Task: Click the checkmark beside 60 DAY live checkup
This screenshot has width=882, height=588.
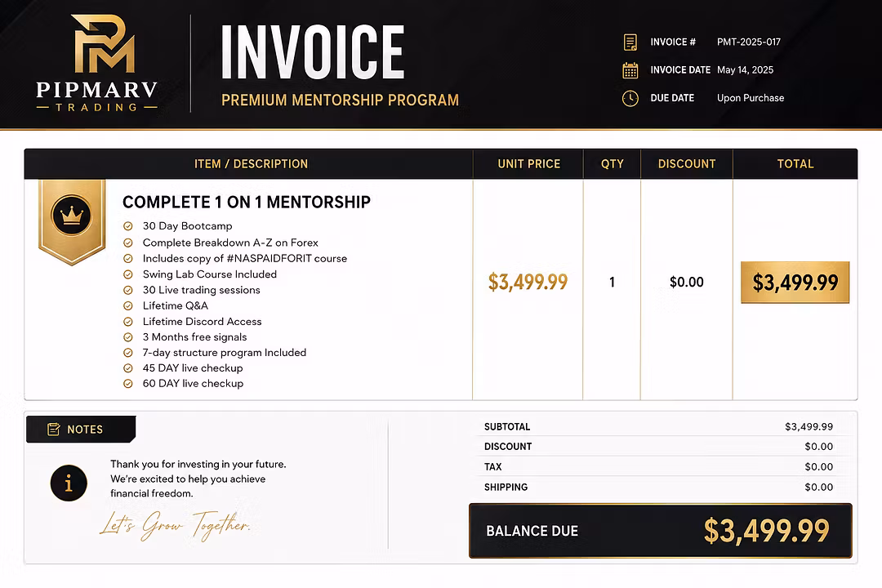Action: (x=128, y=384)
